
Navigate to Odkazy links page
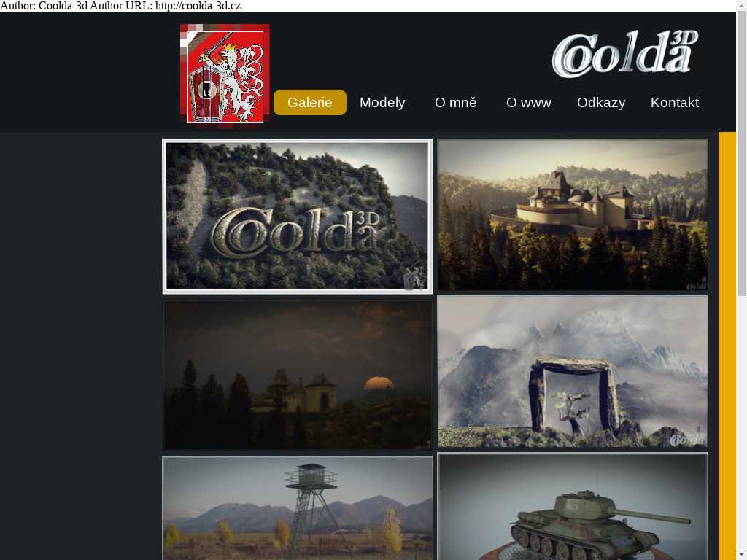pyautogui.click(x=600, y=103)
